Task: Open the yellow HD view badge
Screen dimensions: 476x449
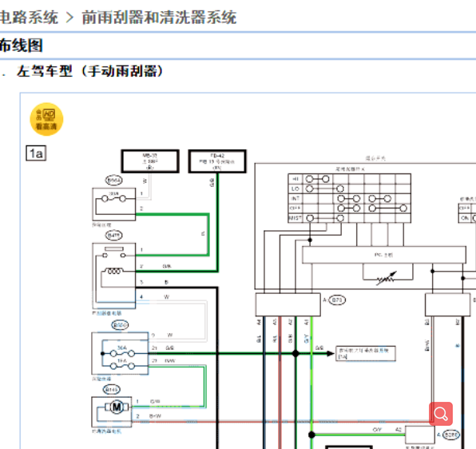Action: coord(46,119)
